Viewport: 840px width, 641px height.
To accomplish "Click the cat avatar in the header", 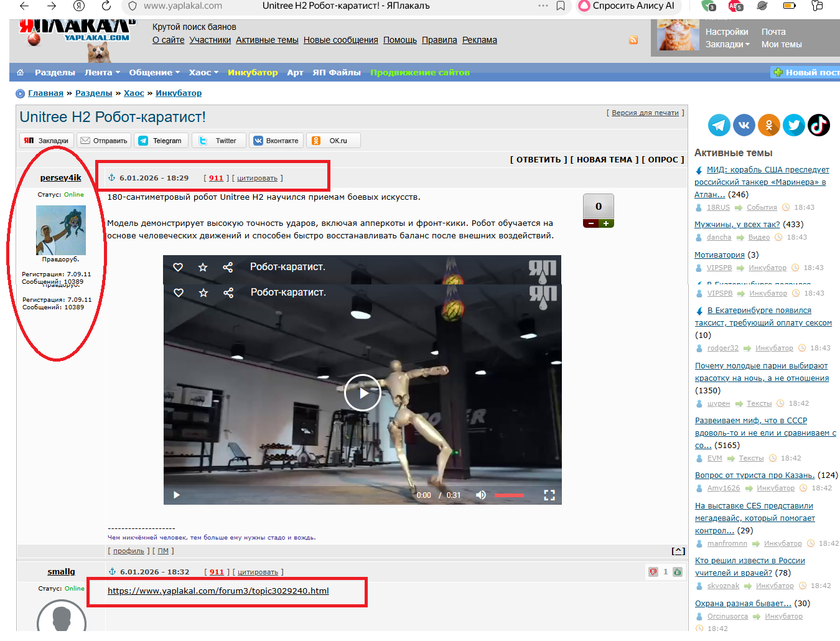I will (x=678, y=35).
